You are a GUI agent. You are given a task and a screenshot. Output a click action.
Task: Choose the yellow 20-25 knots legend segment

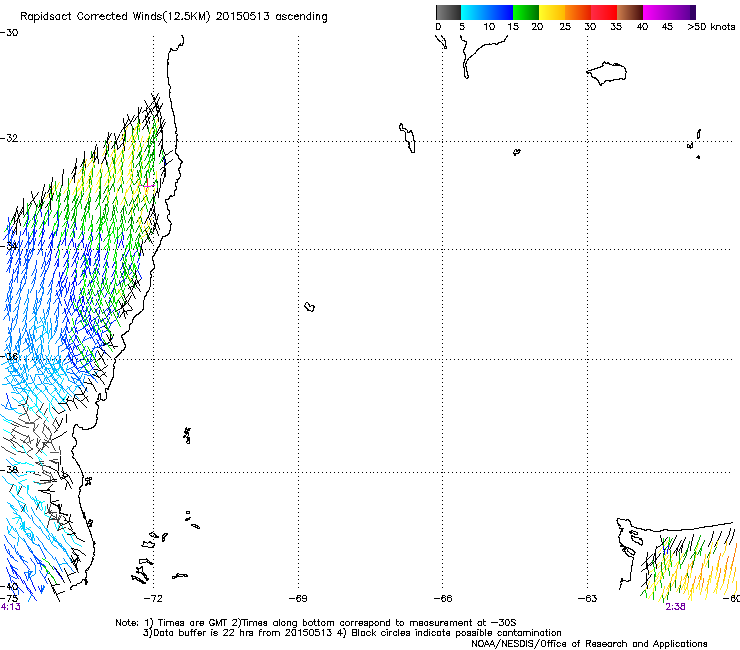coord(552,12)
